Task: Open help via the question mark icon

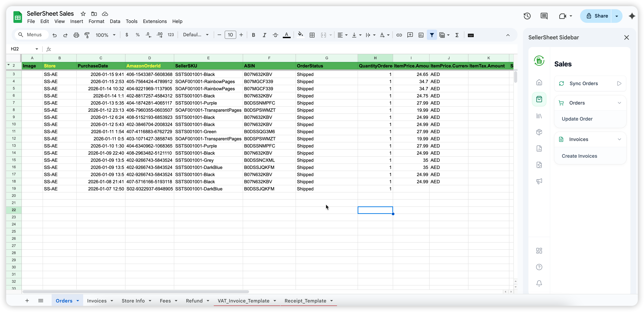Action: coord(539,267)
